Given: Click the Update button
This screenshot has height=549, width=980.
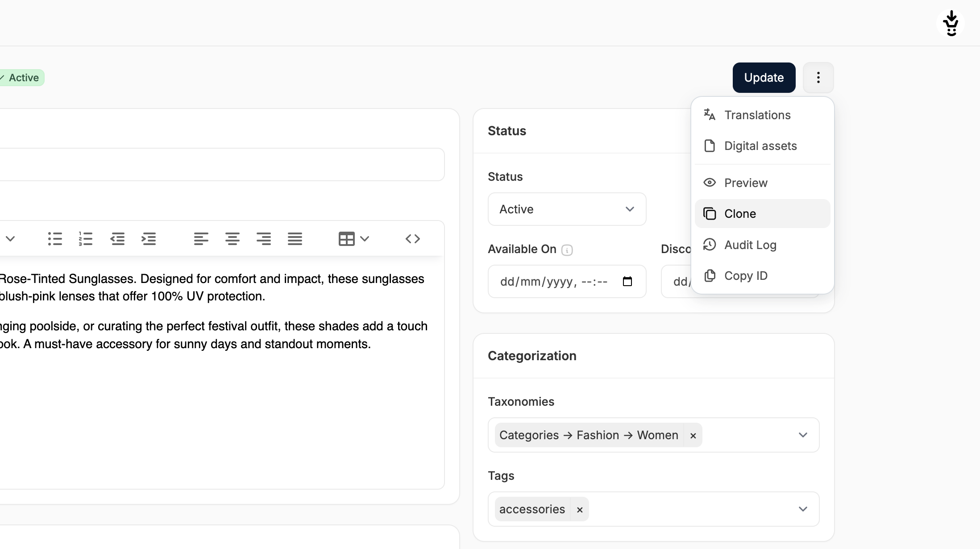Looking at the screenshot, I should click(x=764, y=78).
